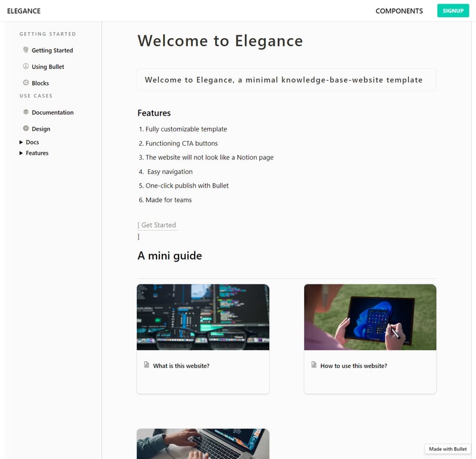Click the Design circle icon
Image resolution: width=476 pixels, height=459 pixels.
(x=26, y=128)
